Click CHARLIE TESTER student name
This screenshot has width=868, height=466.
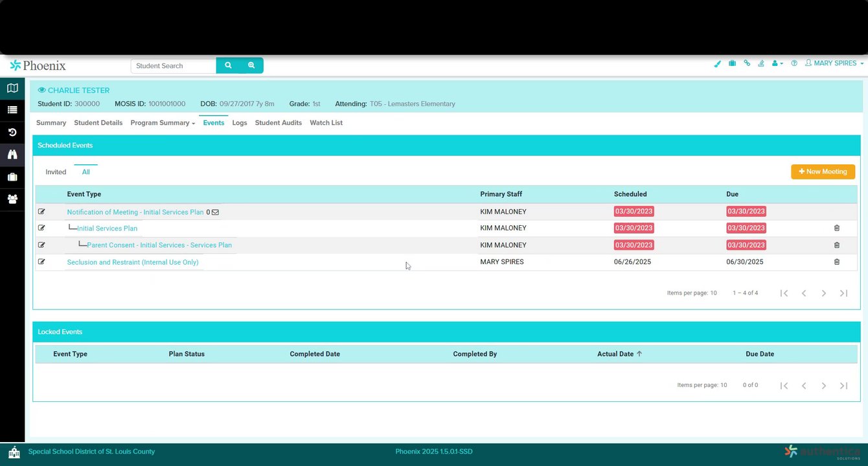[x=78, y=91]
